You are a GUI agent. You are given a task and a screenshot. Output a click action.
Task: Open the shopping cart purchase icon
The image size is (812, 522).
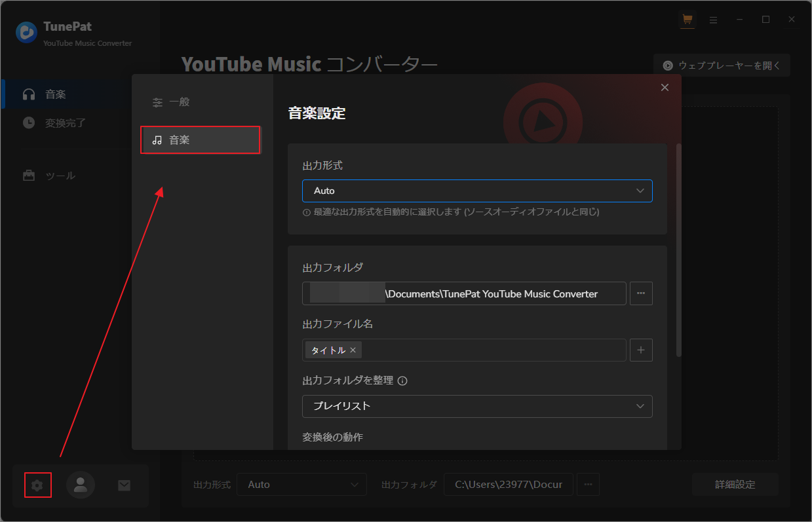pos(687,20)
